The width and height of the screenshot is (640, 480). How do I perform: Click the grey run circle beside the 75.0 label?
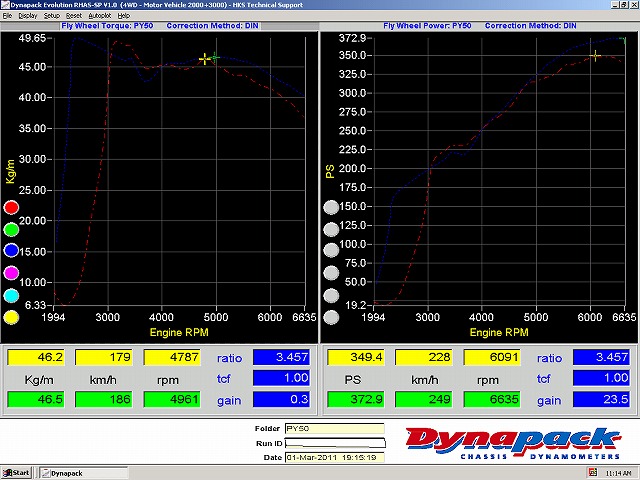click(331, 273)
